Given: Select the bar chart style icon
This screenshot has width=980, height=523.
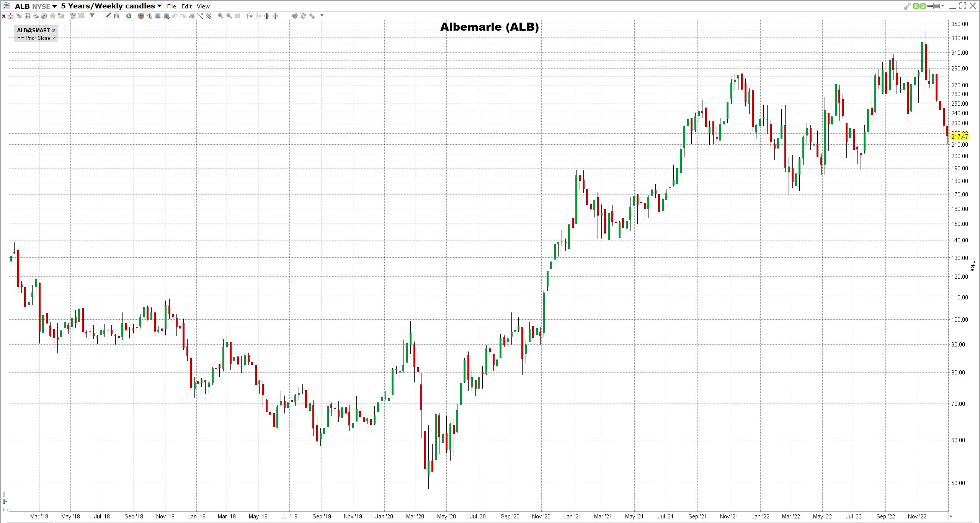Looking at the screenshot, I should pyautogui.click(x=117, y=16).
